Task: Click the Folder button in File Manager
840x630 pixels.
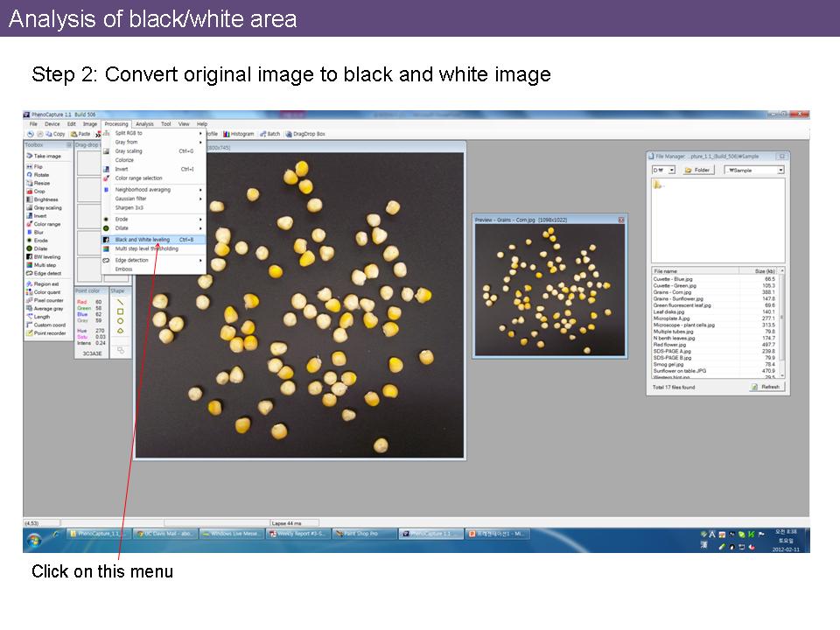Action: (699, 170)
